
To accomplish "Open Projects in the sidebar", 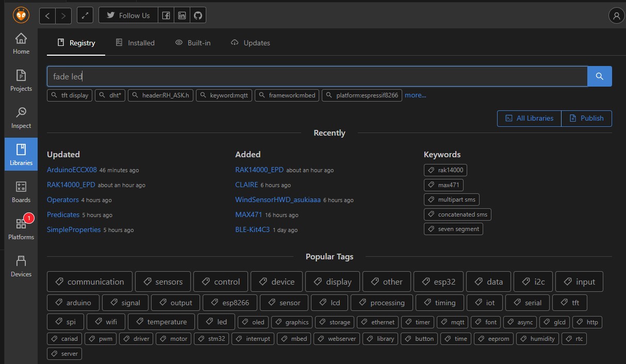I will tap(21, 80).
